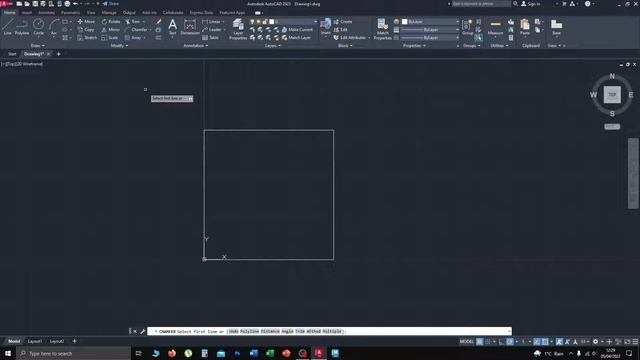Screen dimensions: 640x360
Task: Expand the Draw panel dropdown
Action: tap(38, 46)
